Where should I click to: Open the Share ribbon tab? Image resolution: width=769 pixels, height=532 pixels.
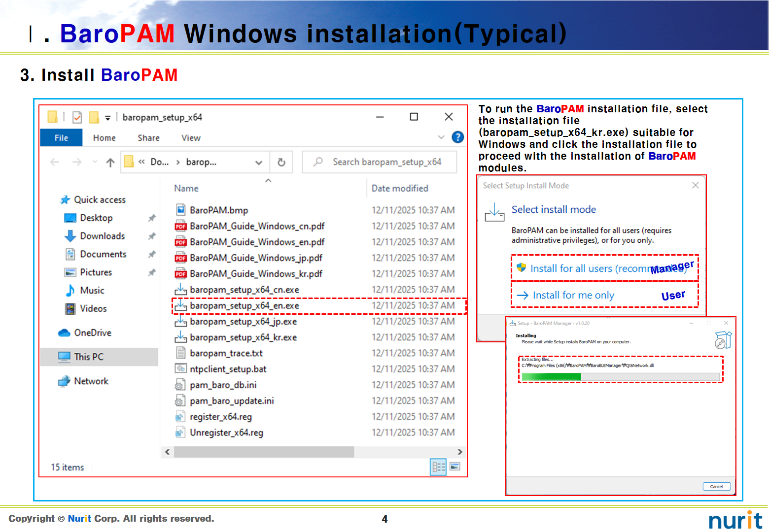148,138
